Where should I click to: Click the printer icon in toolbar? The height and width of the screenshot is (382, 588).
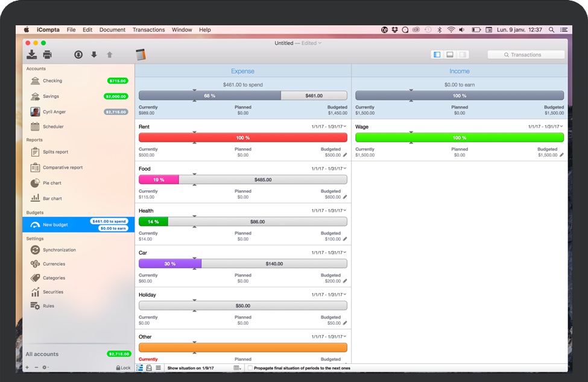click(47, 55)
